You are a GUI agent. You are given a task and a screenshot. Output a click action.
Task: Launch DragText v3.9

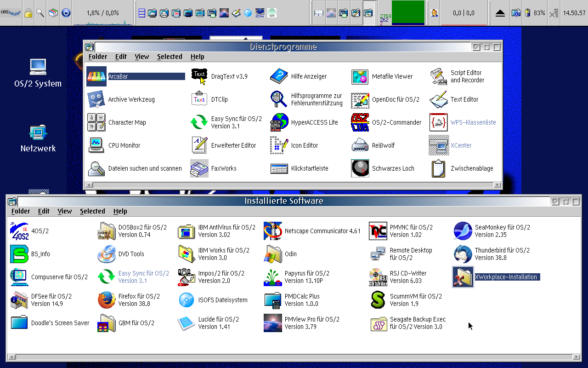click(199, 76)
